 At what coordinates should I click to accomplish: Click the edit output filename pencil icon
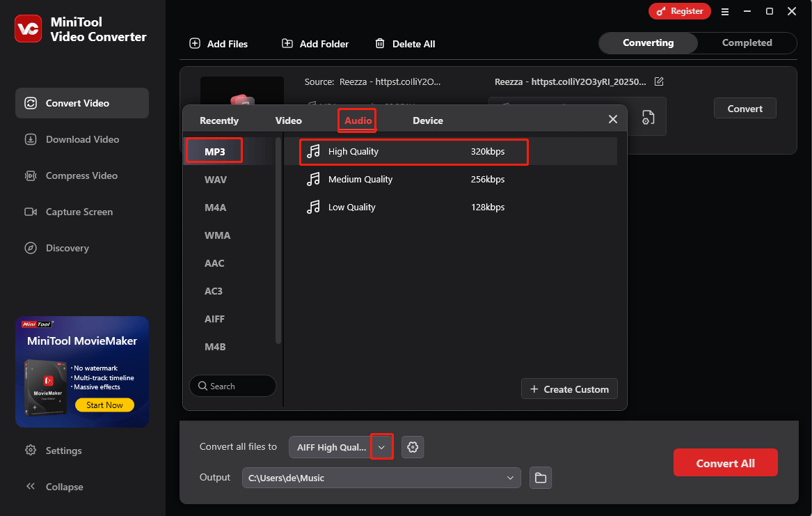pos(659,81)
